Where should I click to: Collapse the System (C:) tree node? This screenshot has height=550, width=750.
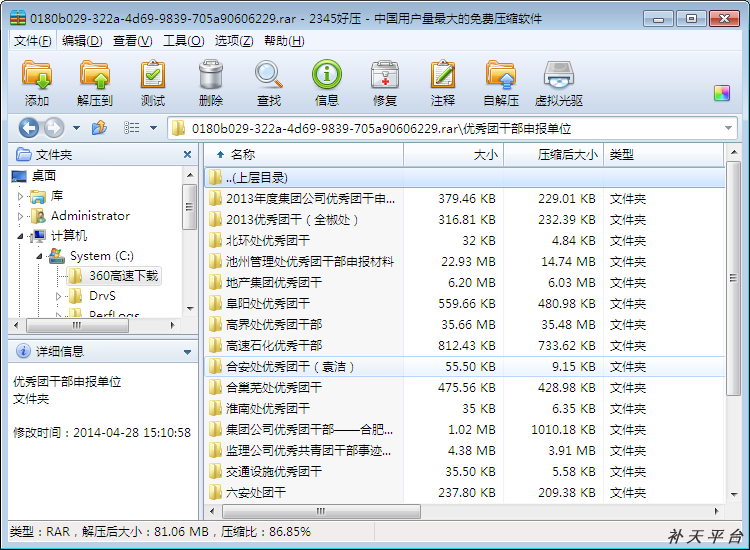[x=40, y=256]
